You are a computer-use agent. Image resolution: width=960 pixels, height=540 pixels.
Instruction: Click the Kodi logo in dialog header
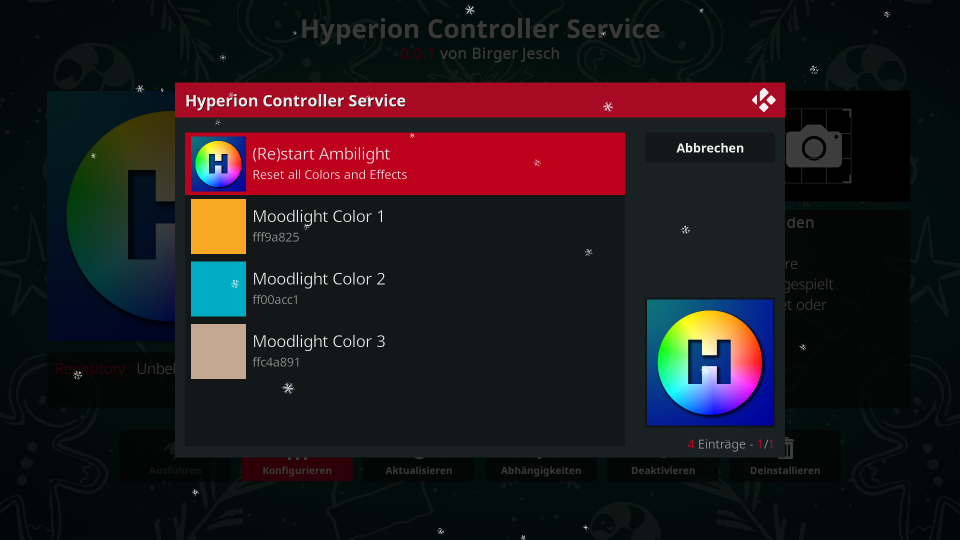[x=763, y=100]
